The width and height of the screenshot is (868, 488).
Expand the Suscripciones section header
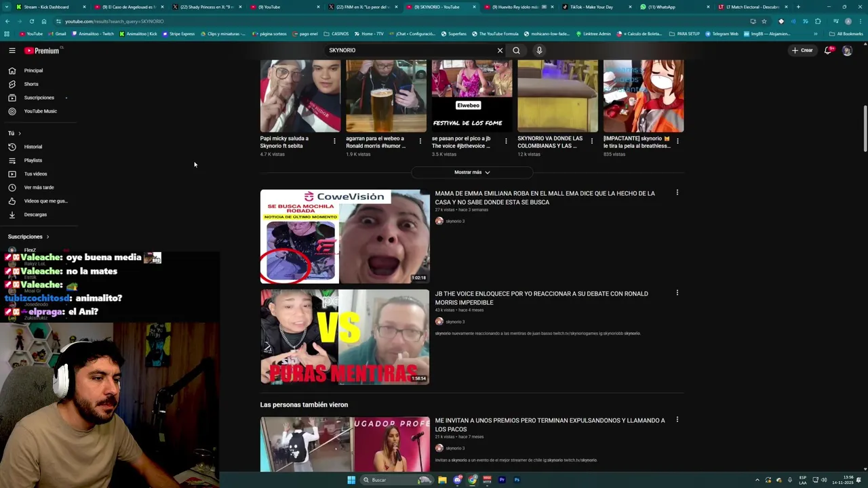(29, 237)
